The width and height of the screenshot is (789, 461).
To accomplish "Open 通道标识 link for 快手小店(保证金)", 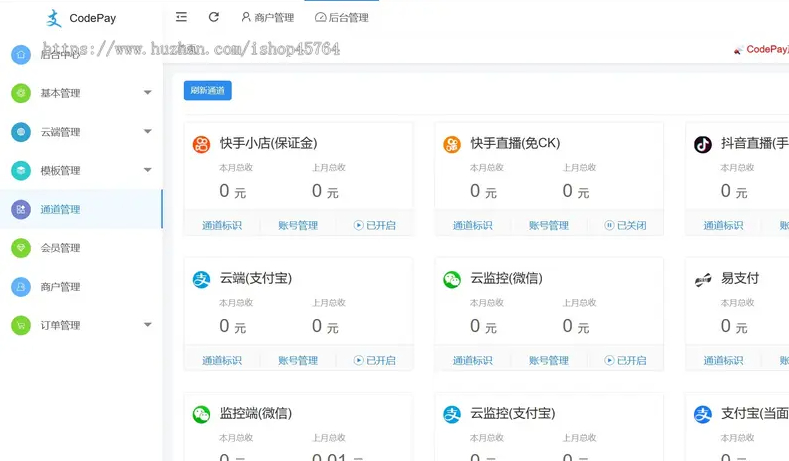I will click(x=222, y=226).
